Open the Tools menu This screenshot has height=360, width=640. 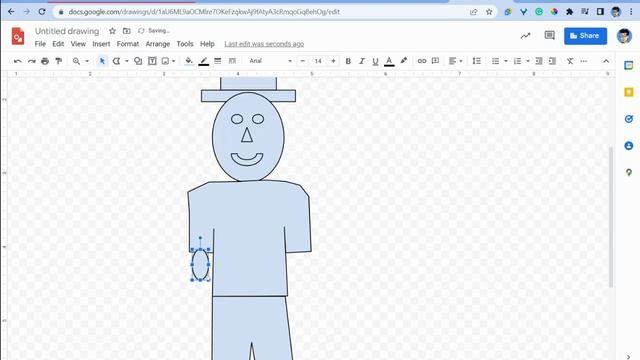(185, 44)
